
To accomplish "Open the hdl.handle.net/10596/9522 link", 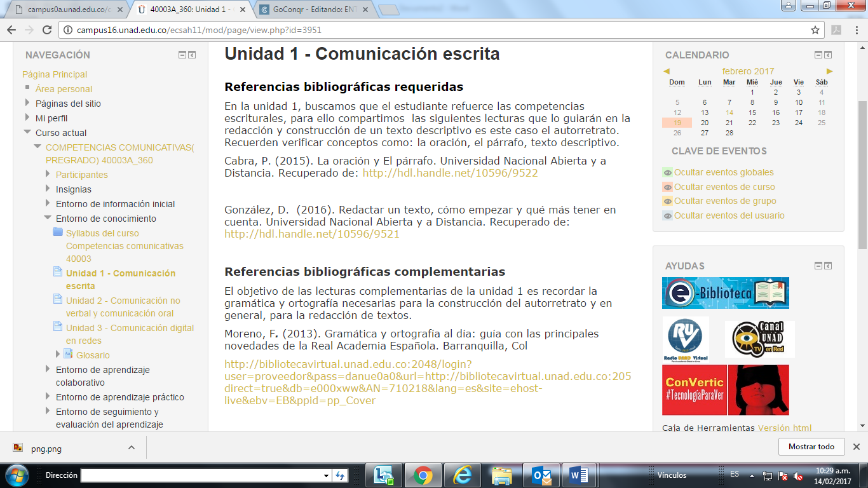I will (450, 173).
